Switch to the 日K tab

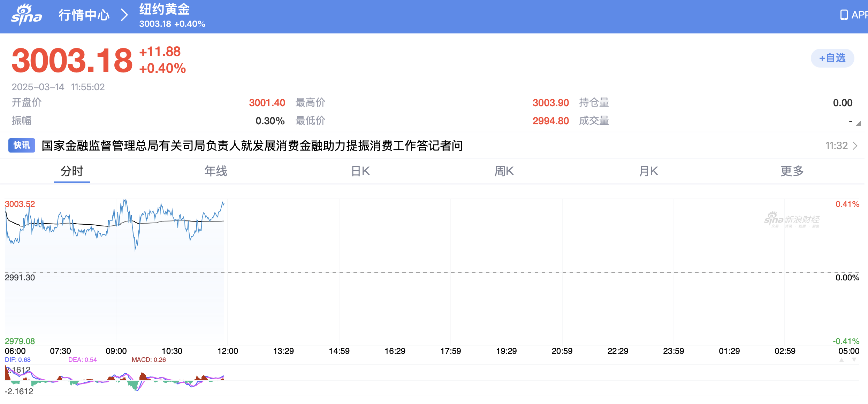[360, 171]
